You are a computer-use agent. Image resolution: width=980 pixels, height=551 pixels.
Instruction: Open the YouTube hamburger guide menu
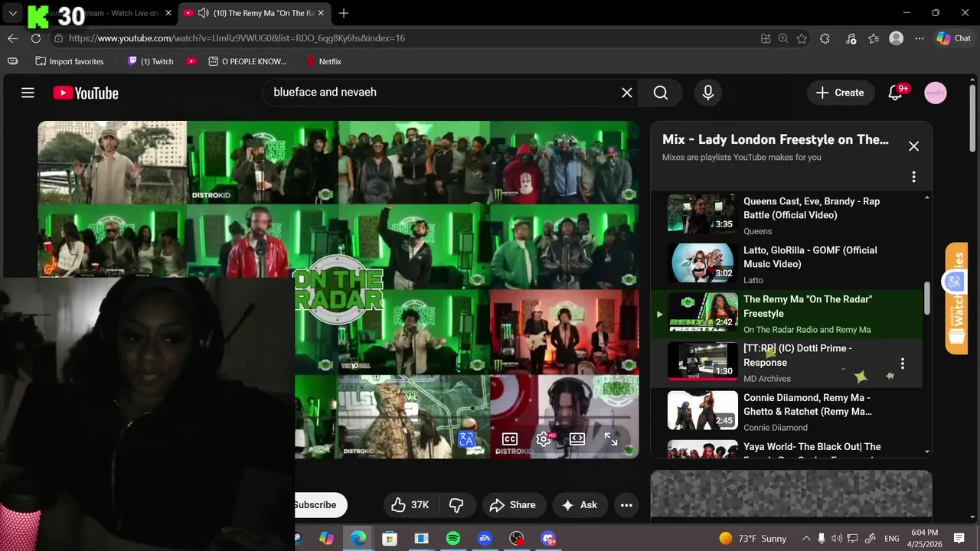click(x=28, y=93)
